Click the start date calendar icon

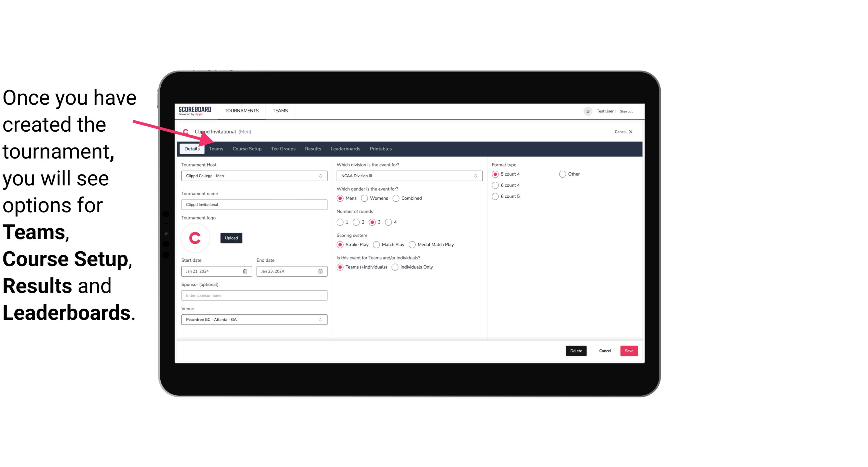pos(246,271)
